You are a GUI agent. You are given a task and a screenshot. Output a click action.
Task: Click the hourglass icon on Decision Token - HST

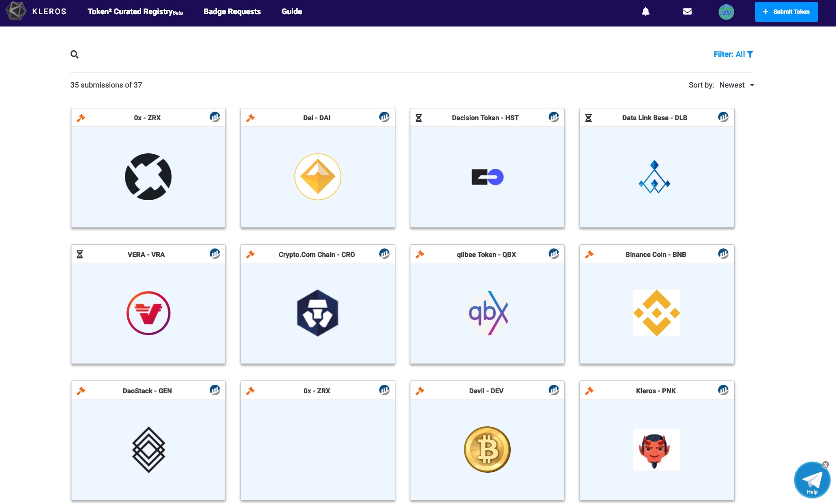[418, 118]
